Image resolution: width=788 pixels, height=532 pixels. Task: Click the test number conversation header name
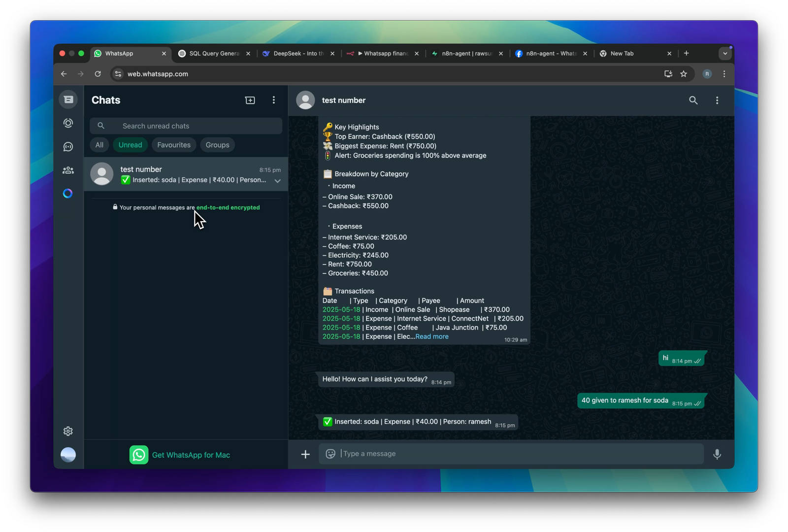click(x=344, y=100)
